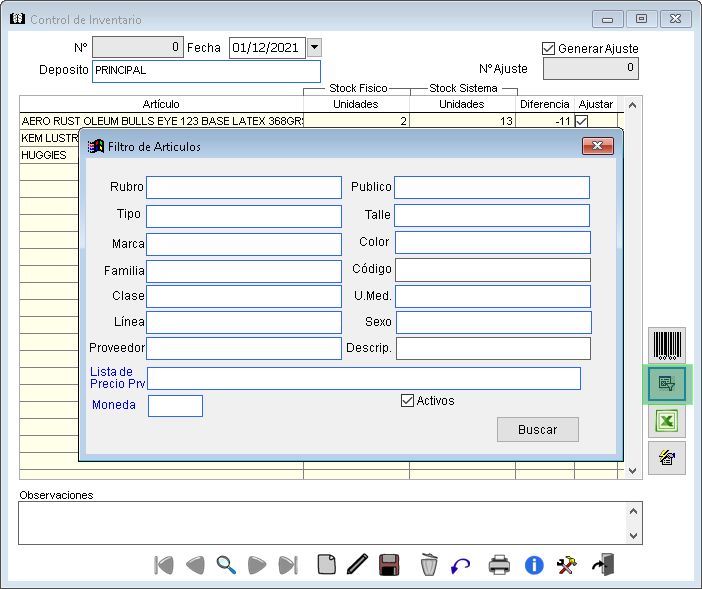Open the article filter tool icon
This screenshot has height=589, width=702.
click(x=667, y=384)
